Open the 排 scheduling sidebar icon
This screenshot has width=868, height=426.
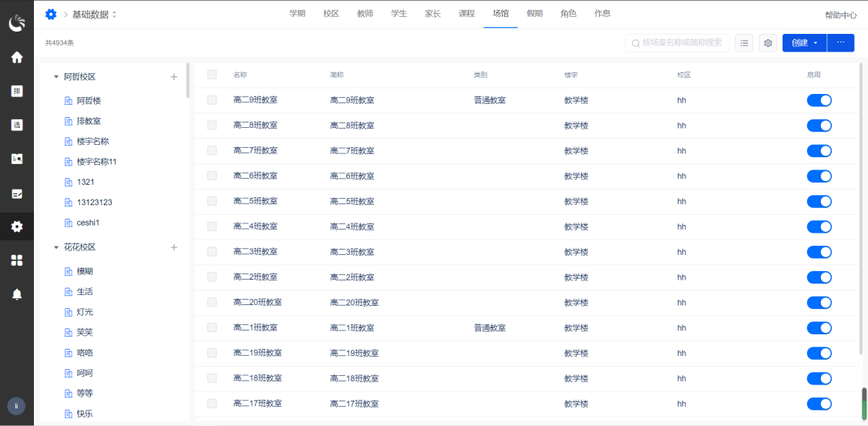click(x=17, y=91)
